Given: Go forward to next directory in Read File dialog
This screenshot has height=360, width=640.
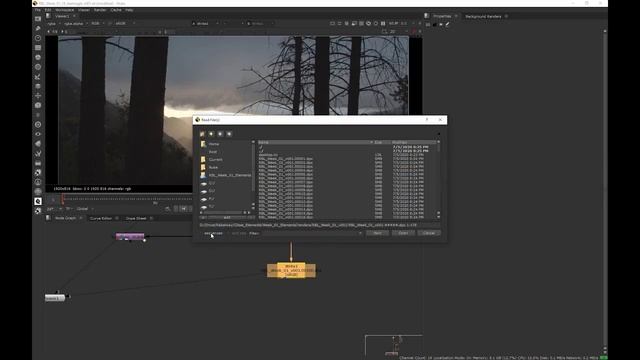Looking at the screenshot, I should point(229,134).
